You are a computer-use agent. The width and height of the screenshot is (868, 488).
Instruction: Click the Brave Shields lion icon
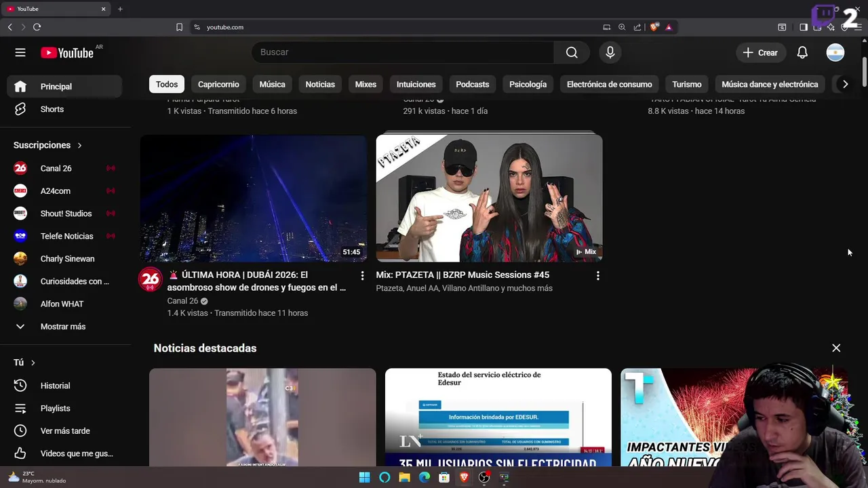tap(654, 27)
